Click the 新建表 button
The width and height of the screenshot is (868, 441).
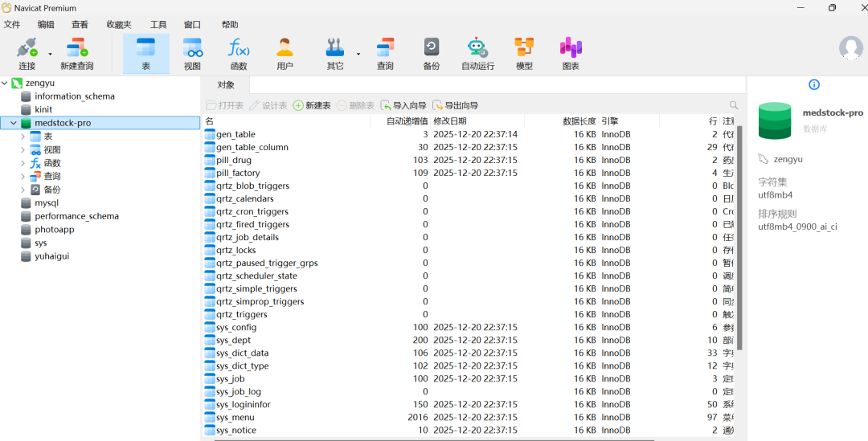312,105
